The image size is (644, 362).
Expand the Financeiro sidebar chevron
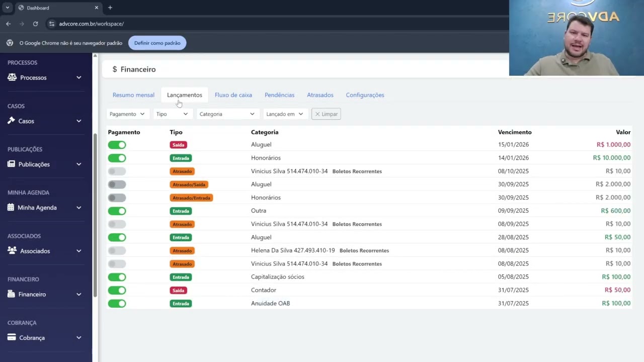pyautogui.click(x=79, y=294)
